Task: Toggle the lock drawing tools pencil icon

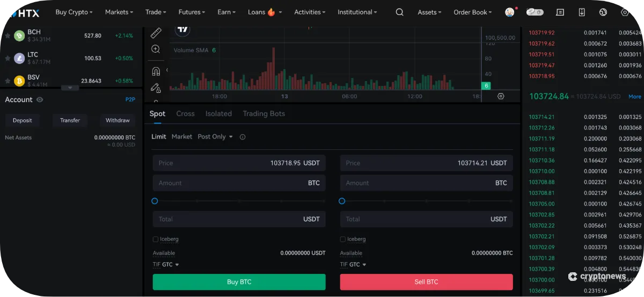Action: coord(156,88)
